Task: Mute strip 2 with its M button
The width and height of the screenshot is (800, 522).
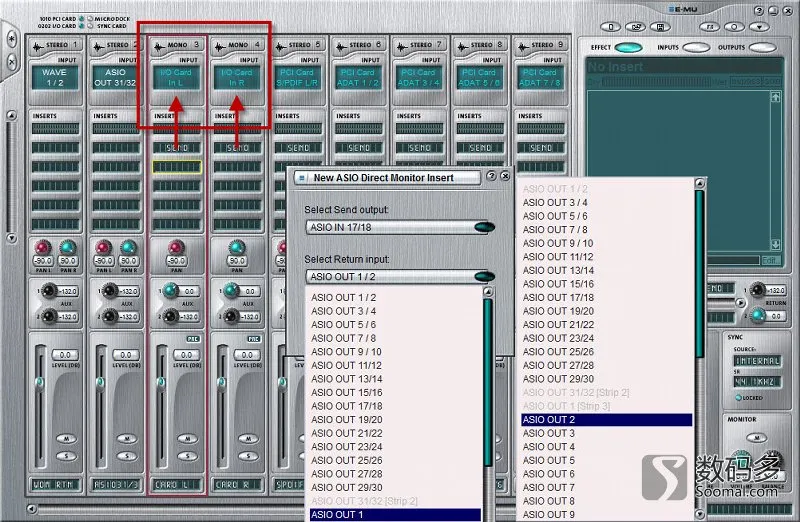Action: pyautogui.click(x=127, y=438)
